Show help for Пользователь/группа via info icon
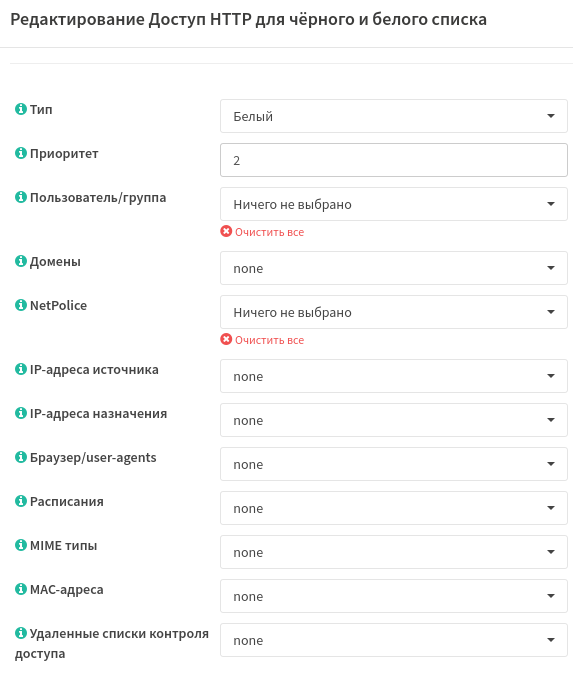Screen dimensions: 573x674 click(21, 197)
